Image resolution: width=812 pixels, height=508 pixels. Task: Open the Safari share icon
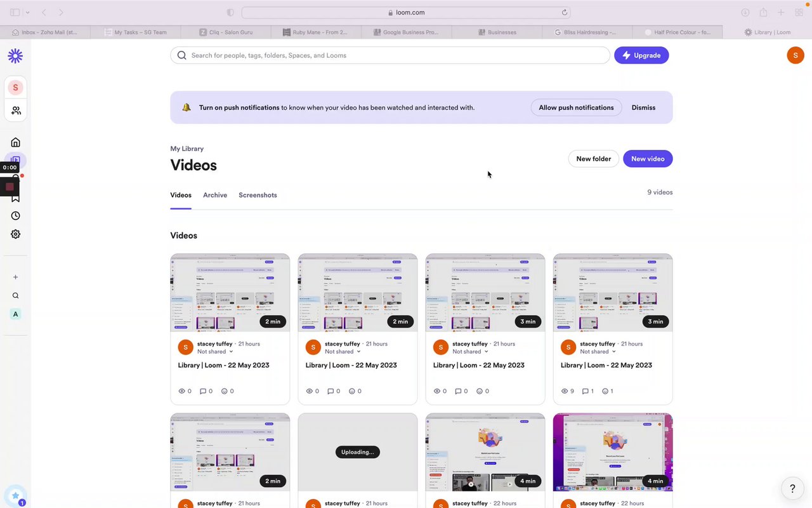pos(763,12)
